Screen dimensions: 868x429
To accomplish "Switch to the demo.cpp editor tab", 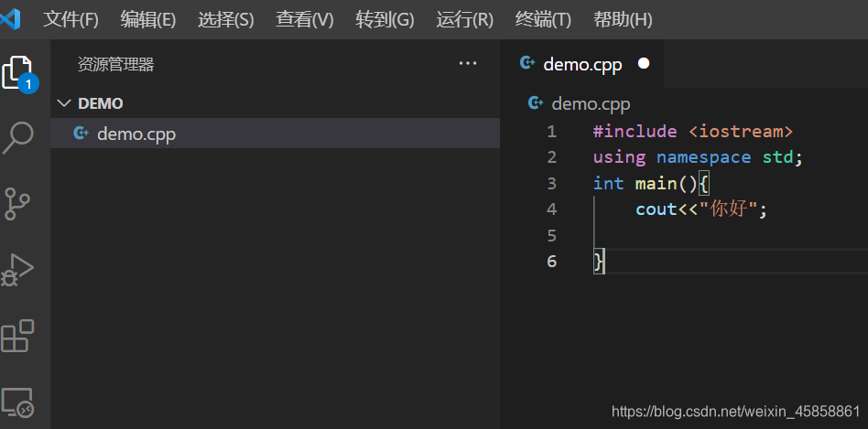I will [581, 64].
